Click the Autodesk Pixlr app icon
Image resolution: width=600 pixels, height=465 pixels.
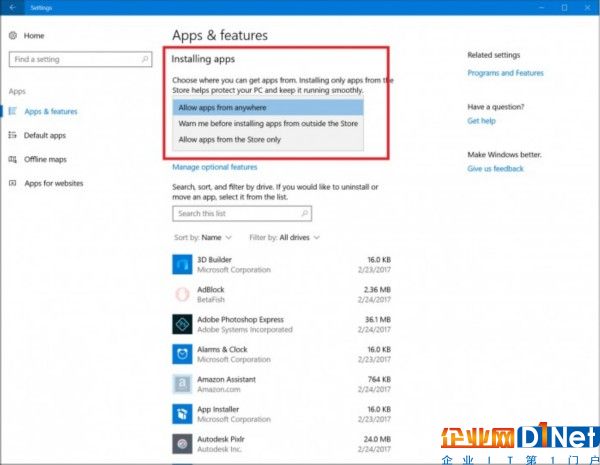[182, 444]
